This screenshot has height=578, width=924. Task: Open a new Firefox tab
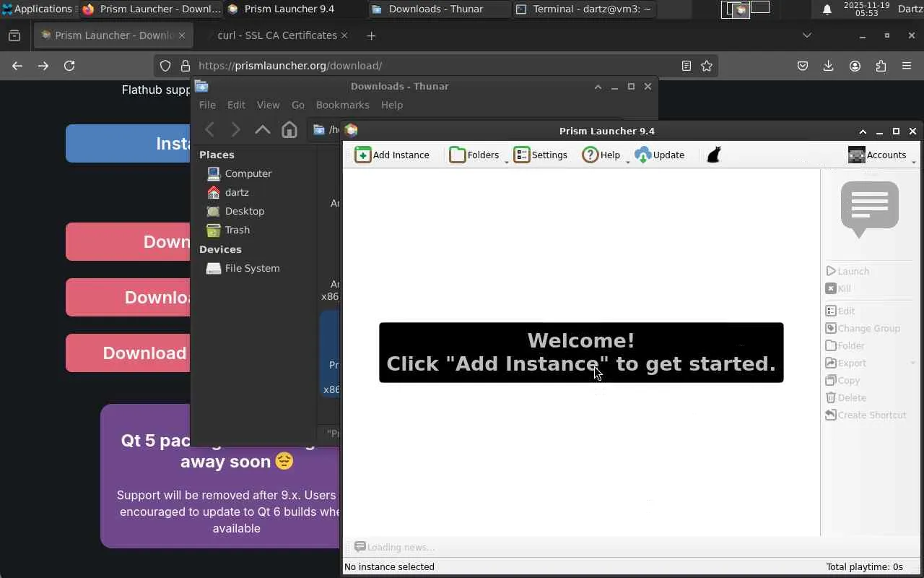click(x=371, y=35)
